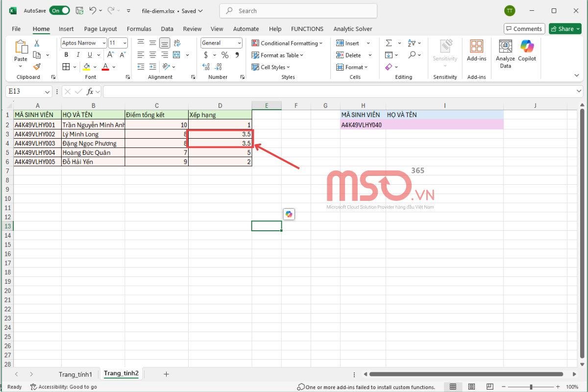
Task: Click the Comments button
Action: 524,29
